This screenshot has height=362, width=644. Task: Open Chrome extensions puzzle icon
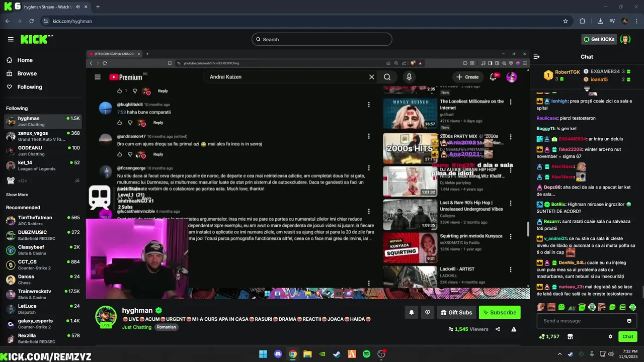pos(583,21)
